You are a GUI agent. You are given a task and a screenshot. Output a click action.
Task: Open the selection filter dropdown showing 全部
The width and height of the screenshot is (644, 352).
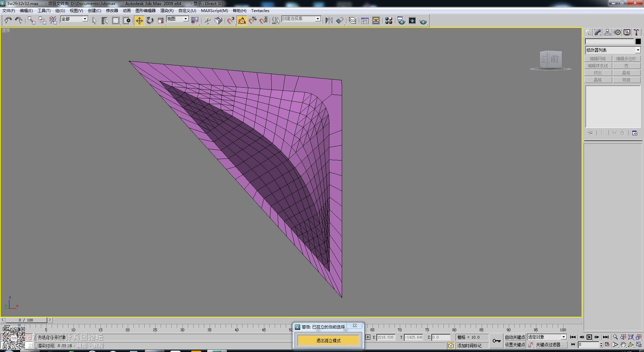[74, 19]
